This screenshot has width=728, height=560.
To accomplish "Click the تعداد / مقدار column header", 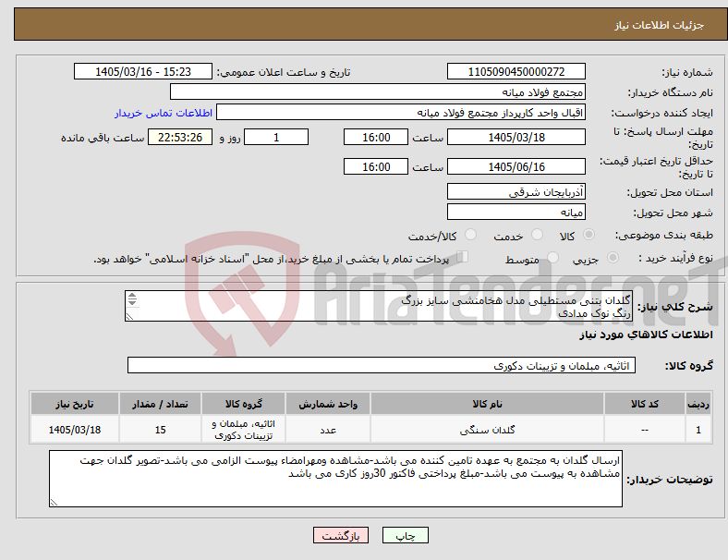I will point(160,404).
